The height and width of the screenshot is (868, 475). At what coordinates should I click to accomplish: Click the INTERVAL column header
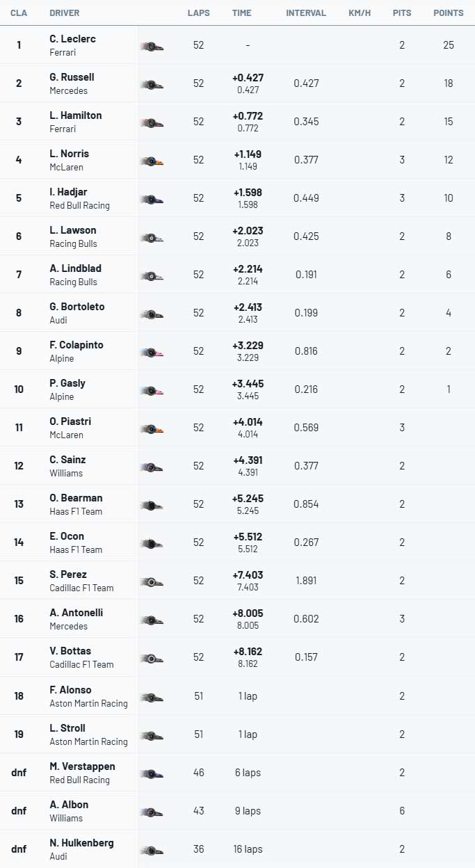pos(306,13)
